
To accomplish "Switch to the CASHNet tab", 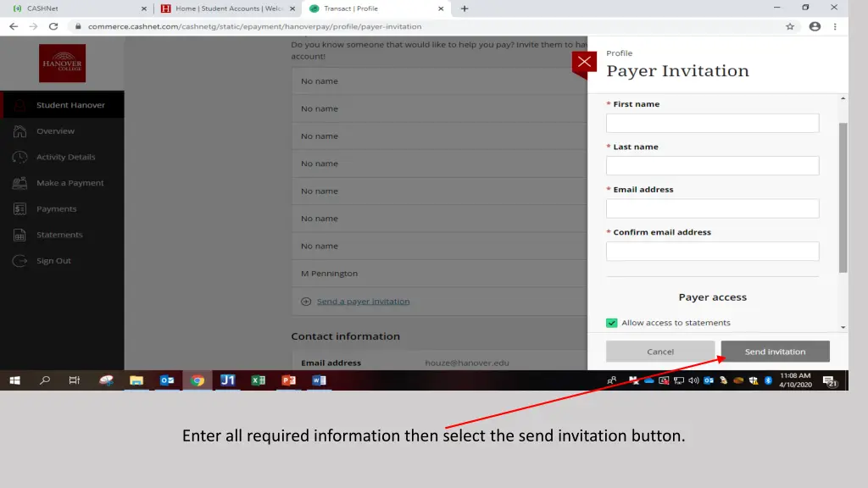I will [77, 8].
